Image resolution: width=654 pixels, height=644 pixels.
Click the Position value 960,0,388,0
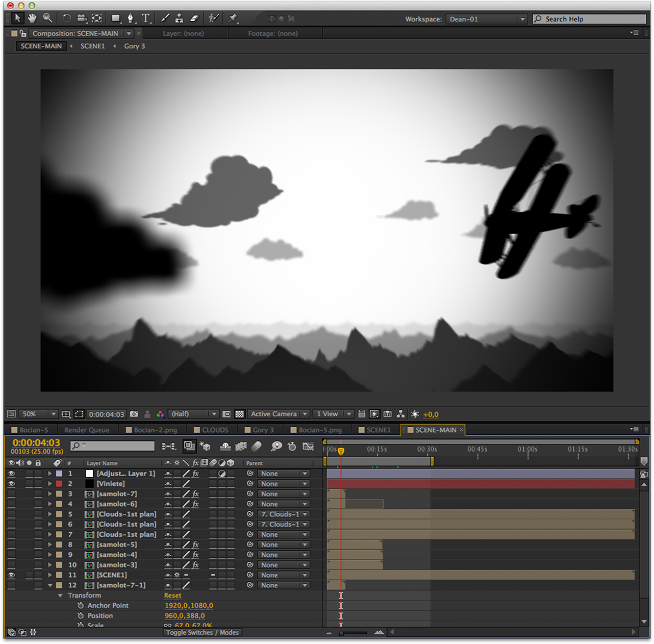185,616
